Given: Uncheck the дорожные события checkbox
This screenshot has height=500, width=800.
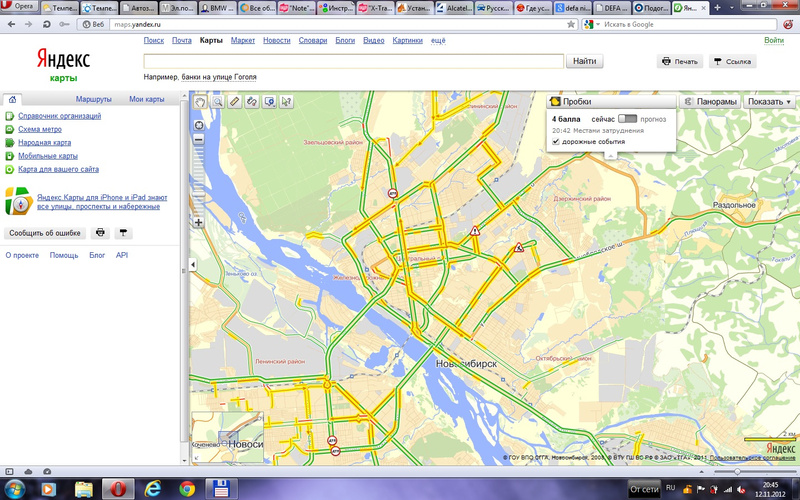Looking at the screenshot, I should pos(556,141).
